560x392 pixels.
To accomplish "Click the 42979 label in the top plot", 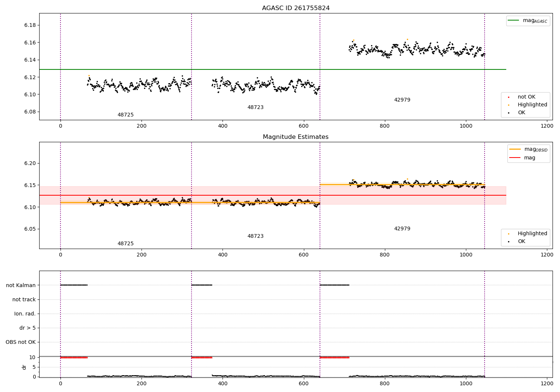I will pos(402,100).
